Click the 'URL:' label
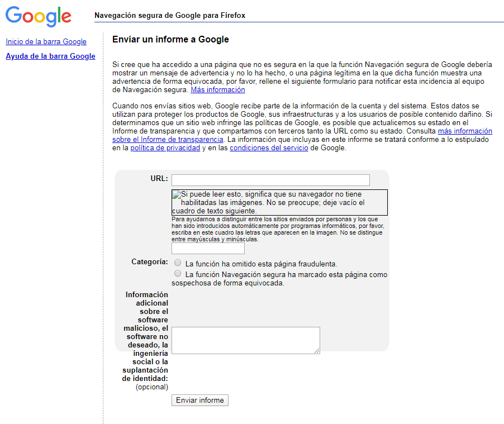This screenshot has width=504, height=424. (x=159, y=178)
